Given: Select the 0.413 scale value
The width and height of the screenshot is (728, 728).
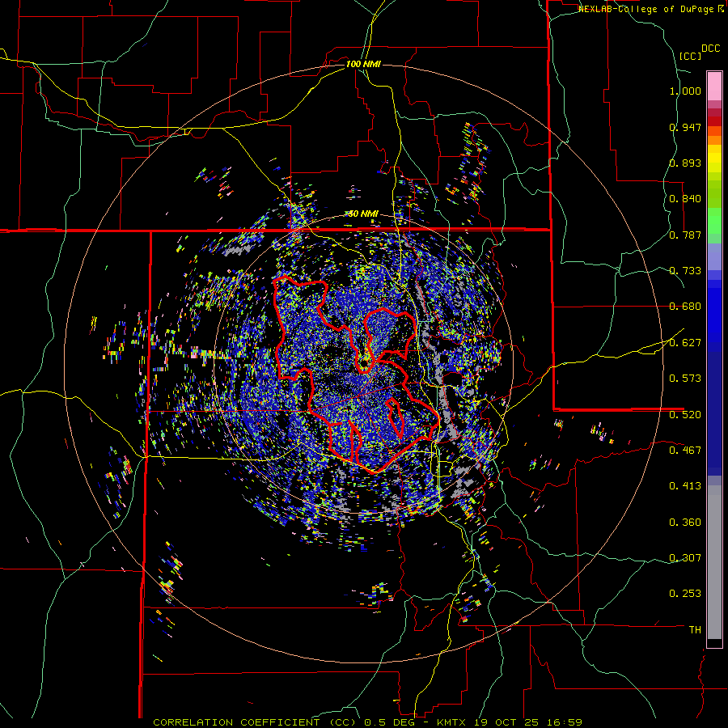Looking at the screenshot, I should tap(685, 486).
